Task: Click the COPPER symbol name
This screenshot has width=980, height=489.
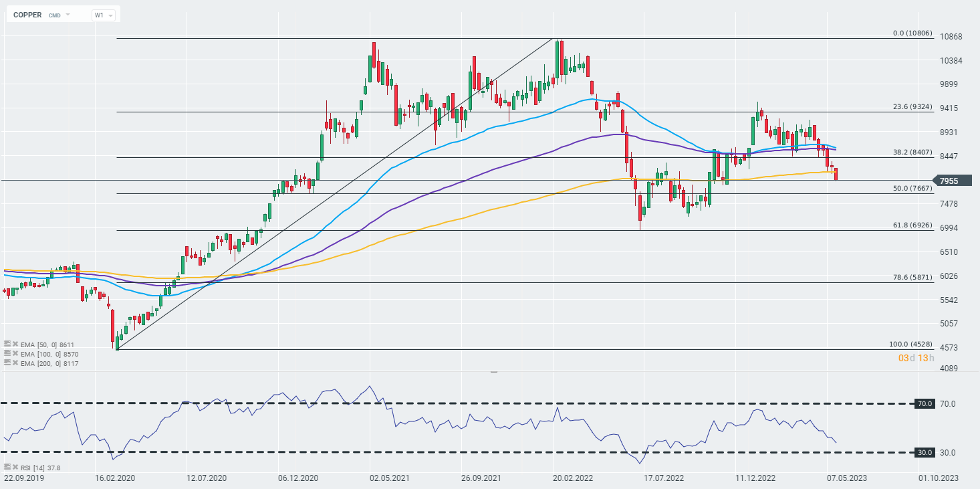Action: pos(27,15)
